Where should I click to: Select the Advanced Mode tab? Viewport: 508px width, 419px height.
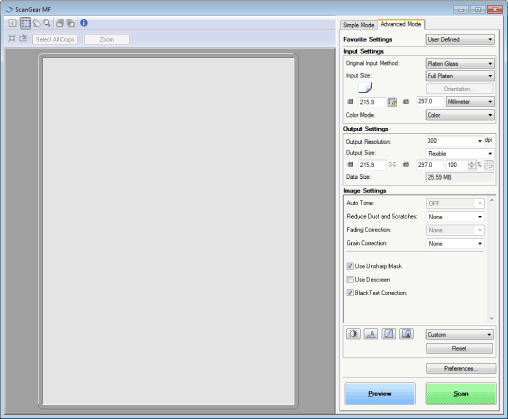click(401, 24)
